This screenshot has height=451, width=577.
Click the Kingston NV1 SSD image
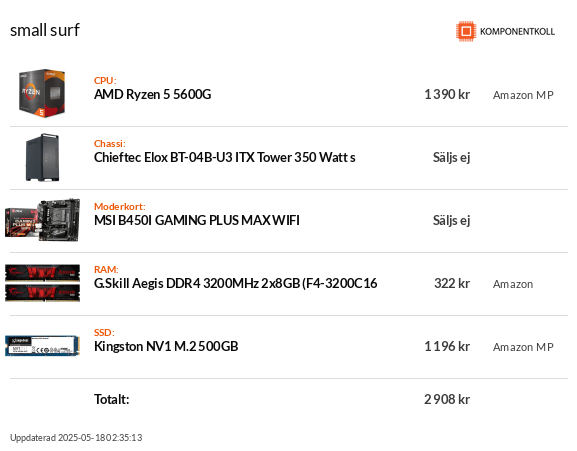pyautogui.click(x=42, y=346)
